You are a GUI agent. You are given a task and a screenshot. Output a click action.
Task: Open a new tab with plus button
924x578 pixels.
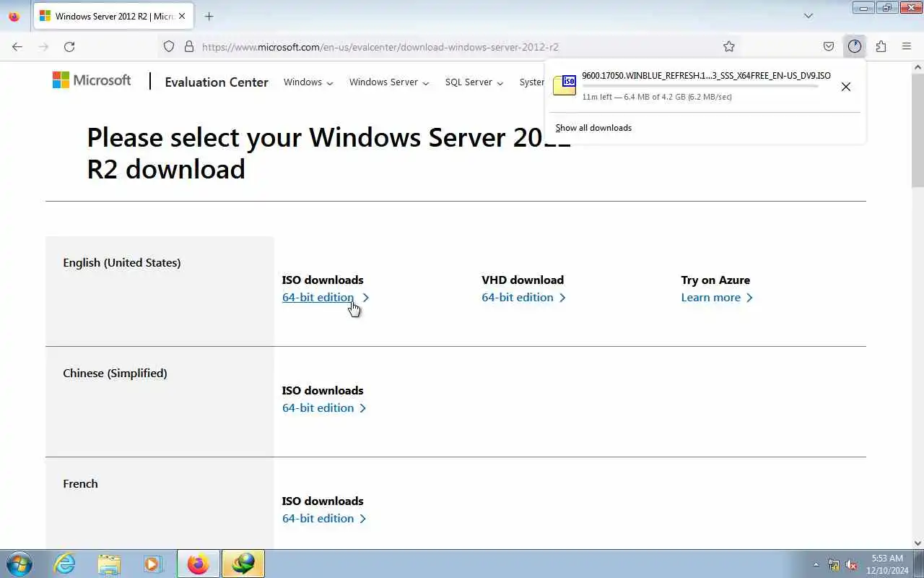(209, 16)
